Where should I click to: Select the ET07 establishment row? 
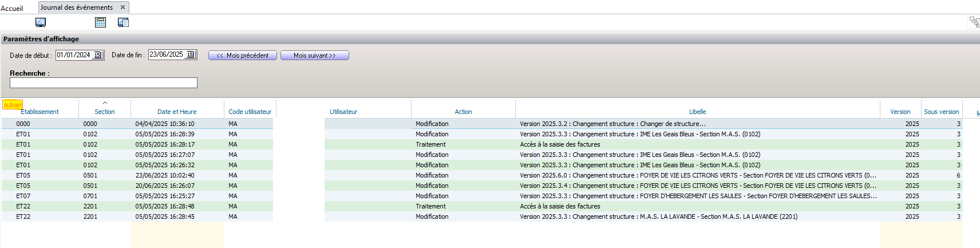(x=23, y=196)
